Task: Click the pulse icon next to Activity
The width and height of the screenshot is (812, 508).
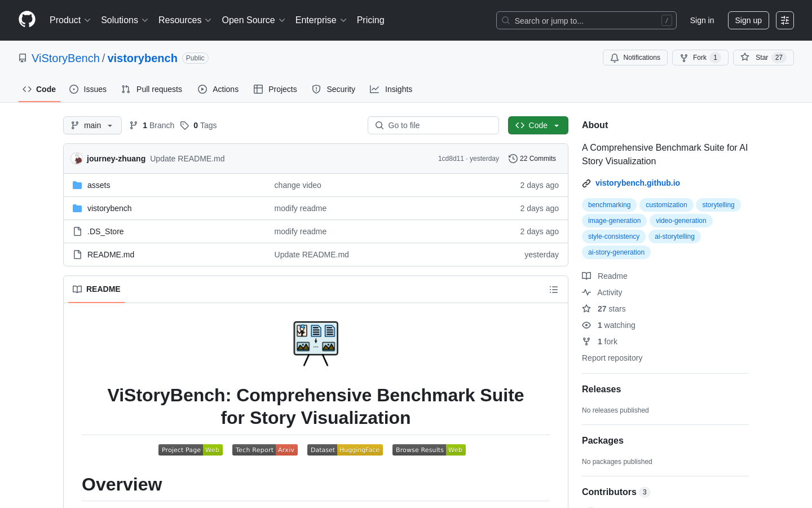Action: pyautogui.click(x=586, y=292)
